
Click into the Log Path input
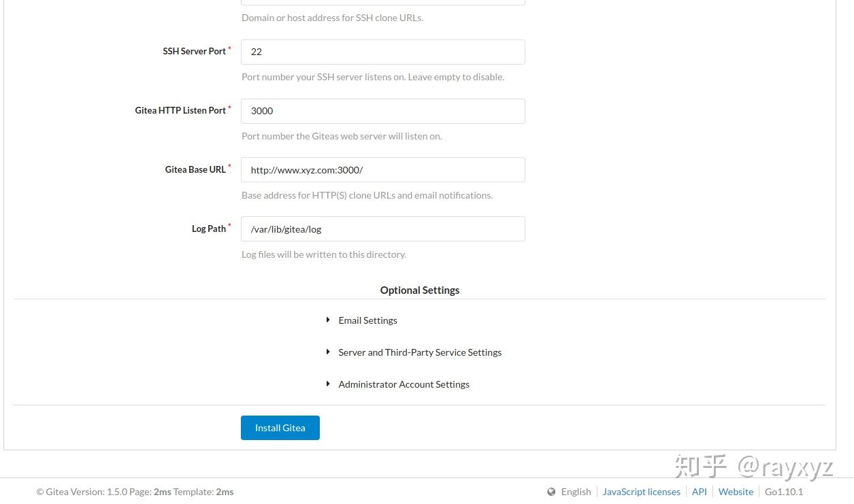pyautogui.click(x=383, y=229)
